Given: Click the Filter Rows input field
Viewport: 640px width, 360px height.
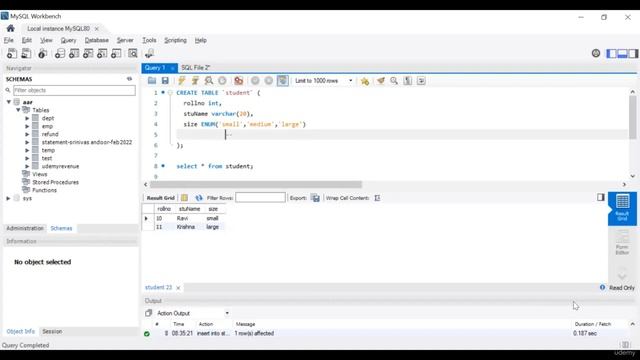Looking at the screenshot, I should [260, 198].
